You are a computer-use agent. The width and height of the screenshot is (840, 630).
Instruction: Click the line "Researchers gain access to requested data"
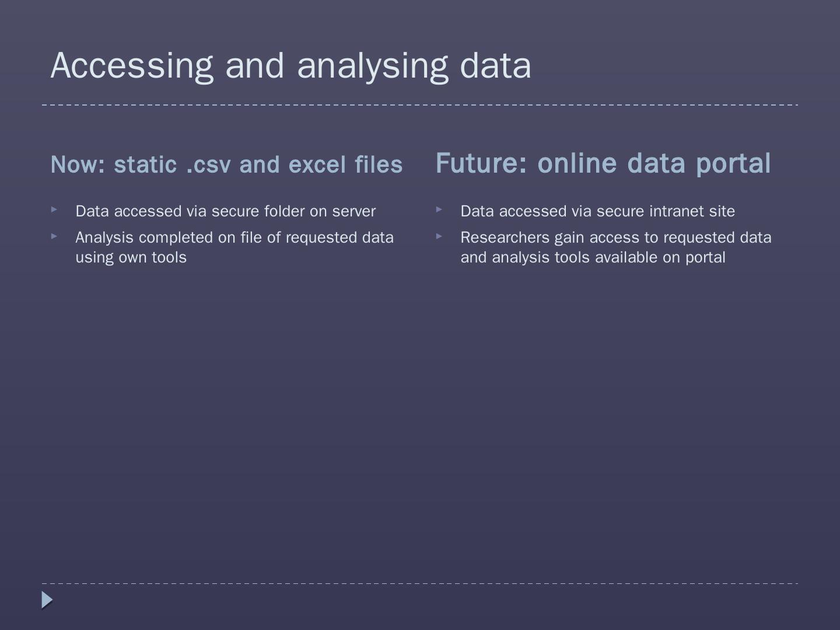615,237
